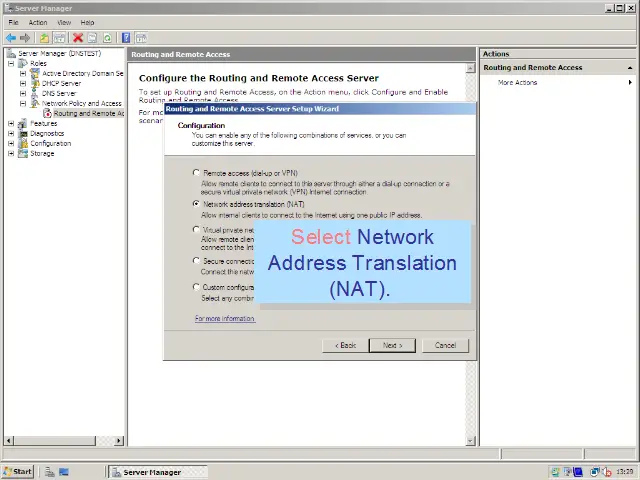Click the Up one level folder icon
This screenshot has height=480, width=640.
click(44, 38)
